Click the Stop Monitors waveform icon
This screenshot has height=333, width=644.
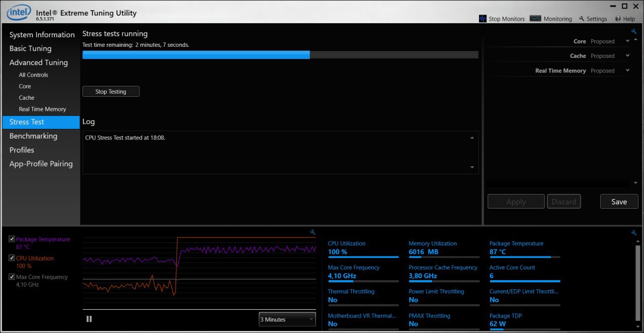point(482,19)
